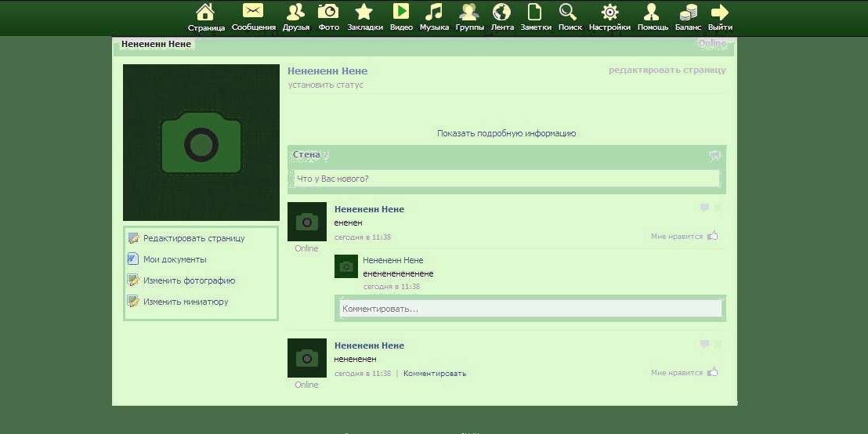Click the Баланс coins icon
Viewport: 868px width, 434px height.
(x=688, y=12)
